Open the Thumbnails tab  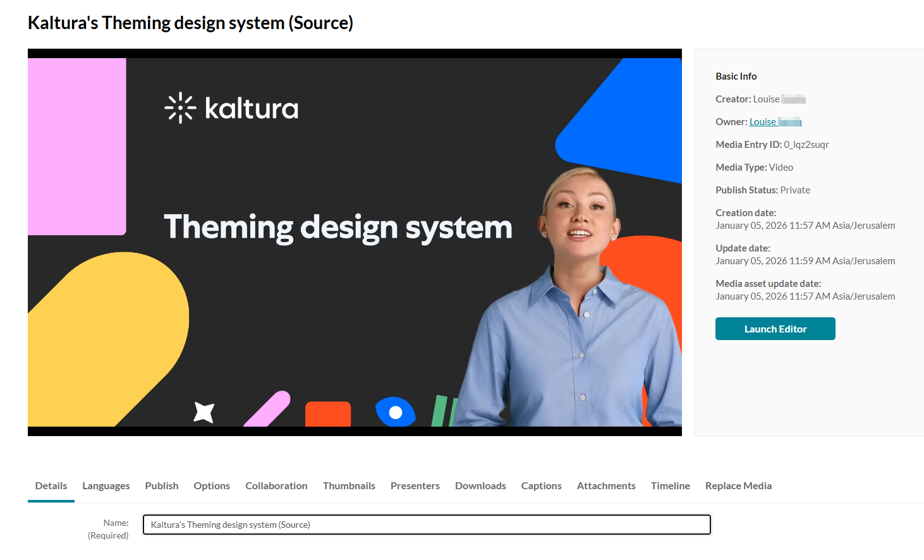pos(349,485)
